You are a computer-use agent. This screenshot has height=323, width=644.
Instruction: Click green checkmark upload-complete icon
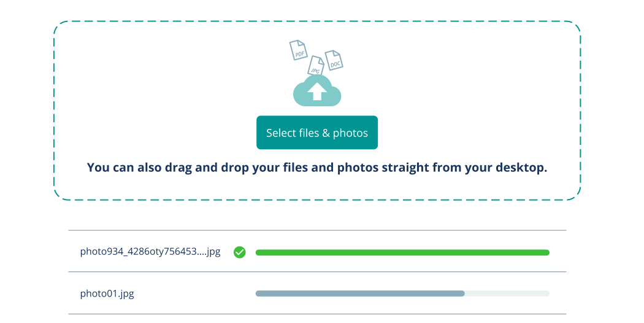[x=239, y=252]
